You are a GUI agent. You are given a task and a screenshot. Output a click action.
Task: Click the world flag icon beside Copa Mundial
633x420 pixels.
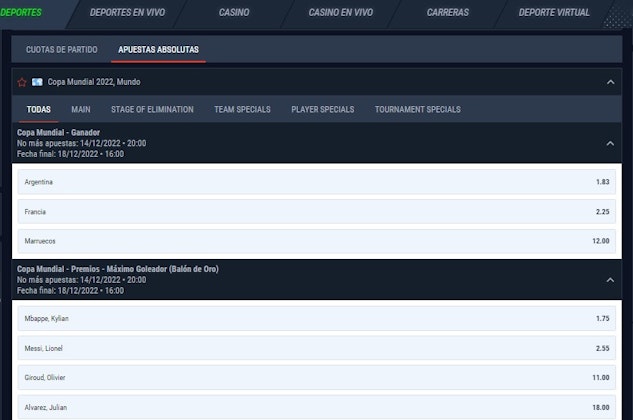point(37,82)
